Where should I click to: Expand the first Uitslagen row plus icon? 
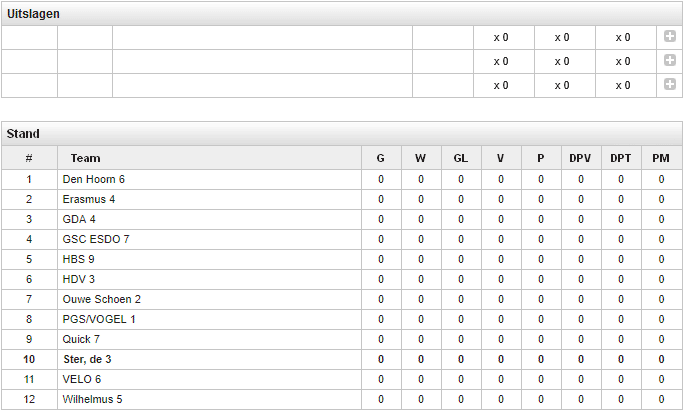point(670,36)
